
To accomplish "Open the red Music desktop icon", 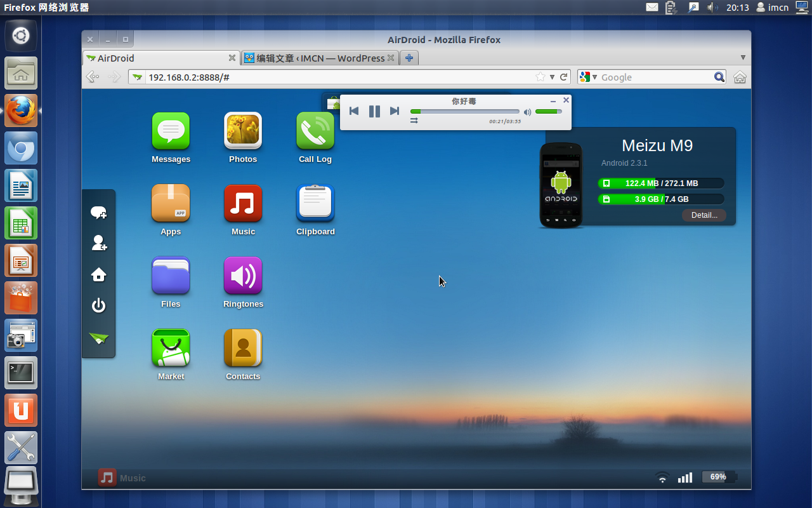I will click(x=243, y=203).
